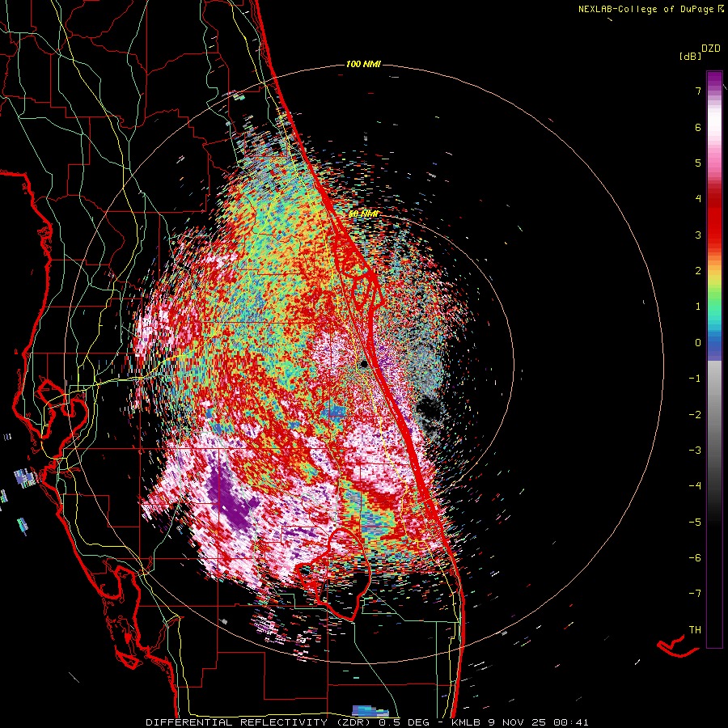Click the -3 value on the scale
Viewport: 728px width, 728px height.
695,451
